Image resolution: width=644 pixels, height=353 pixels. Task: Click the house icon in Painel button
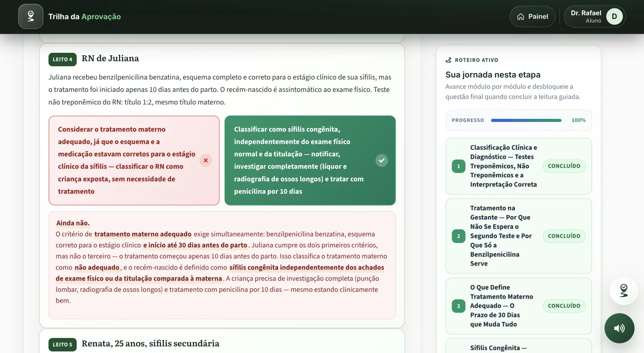[x=520, y=17]
